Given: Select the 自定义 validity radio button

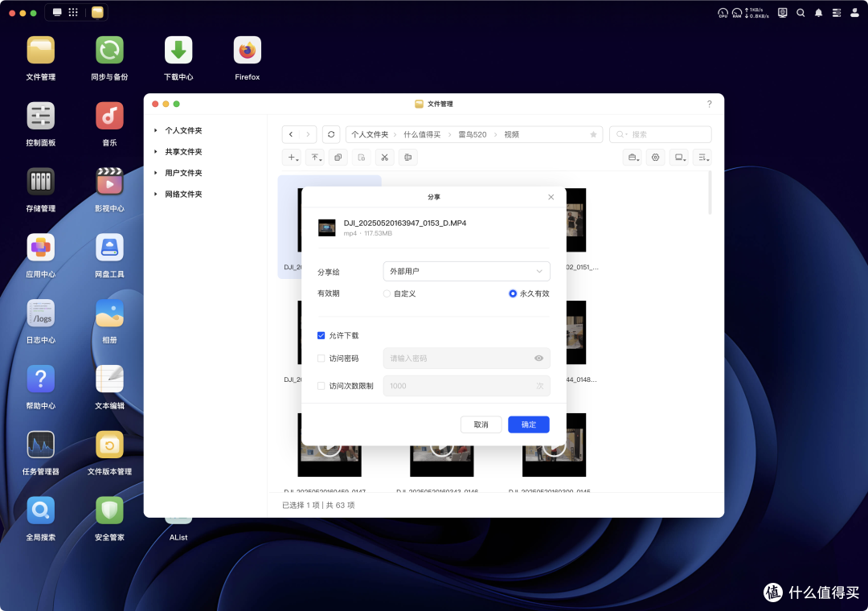Looking at the screenshot, I should pos(387,293).
